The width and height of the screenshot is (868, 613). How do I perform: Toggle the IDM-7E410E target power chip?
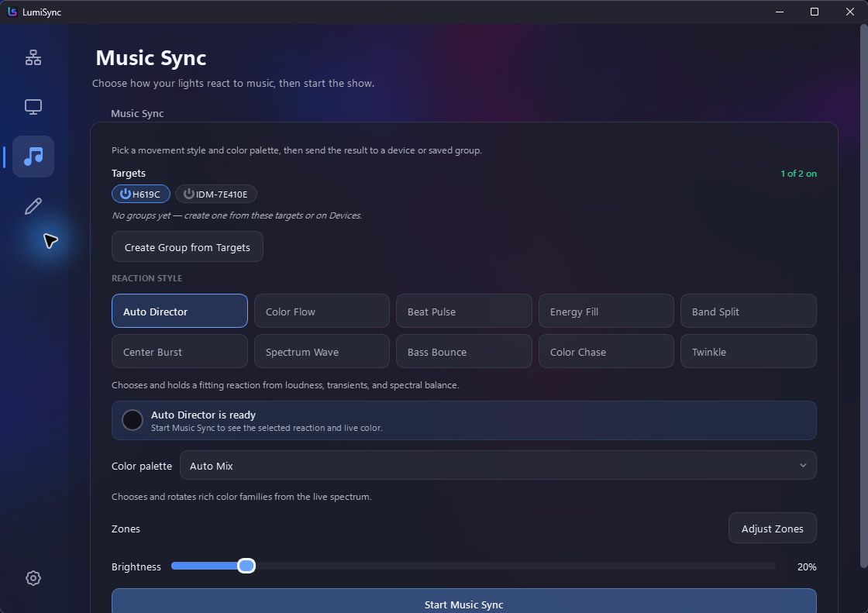click(x=216, y=194)
